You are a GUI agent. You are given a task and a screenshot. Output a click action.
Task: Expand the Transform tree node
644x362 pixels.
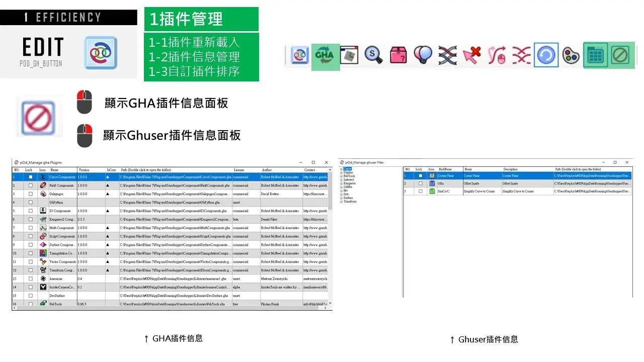click(341, 202)
